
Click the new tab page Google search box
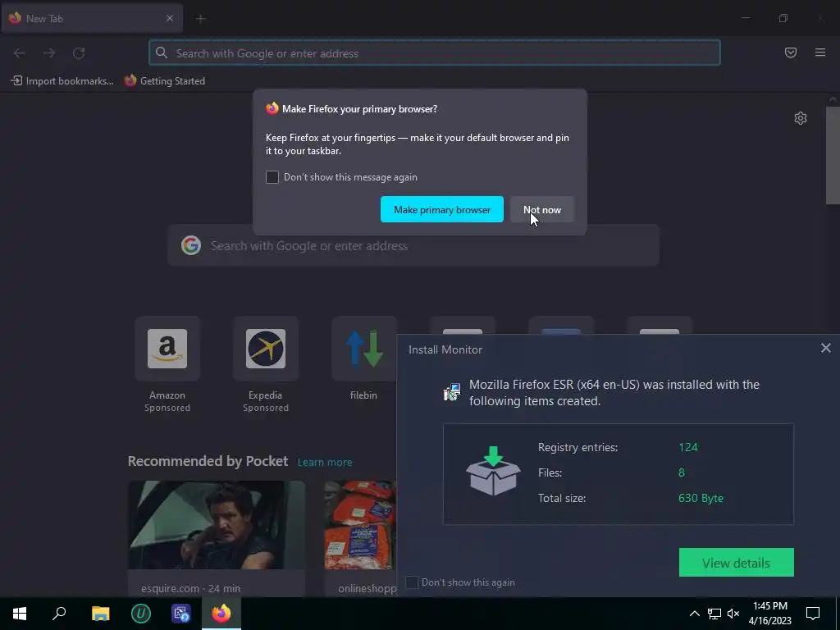(413, 245)
